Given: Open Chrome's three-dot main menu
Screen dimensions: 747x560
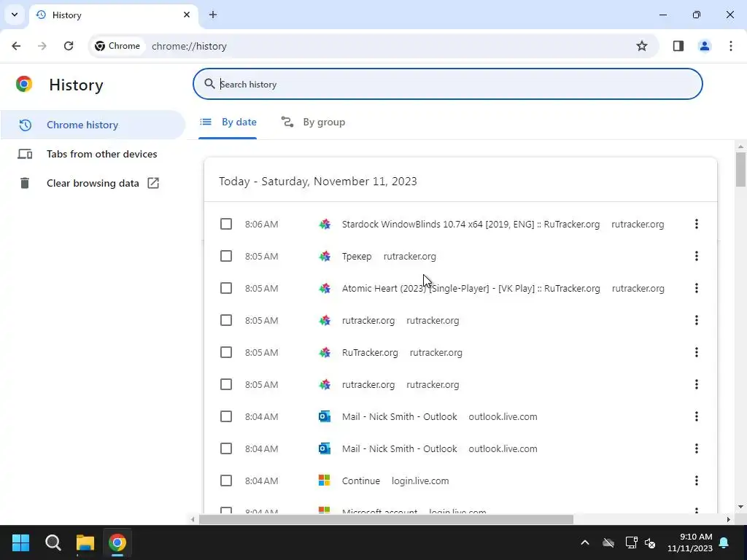Looking at the screenshot, I should [731, 46].
